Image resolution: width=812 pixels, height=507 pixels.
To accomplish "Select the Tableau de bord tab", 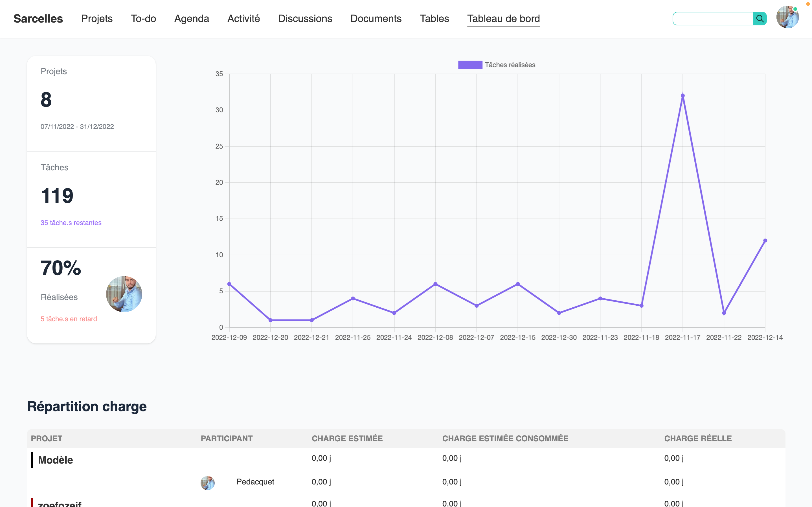I will click(503, 18).
